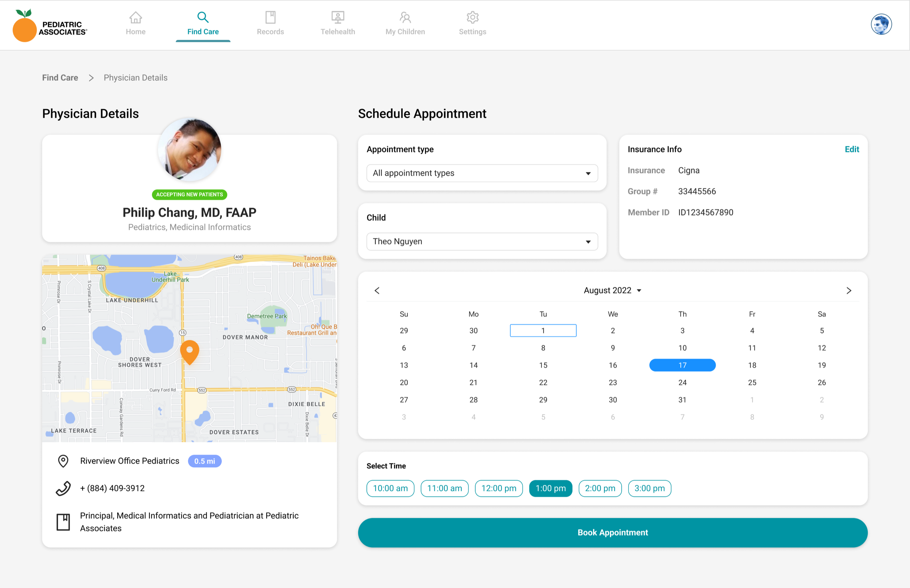Pick August 10 on the calendar
The image size is (910, 588).
[x=682, y=348]
